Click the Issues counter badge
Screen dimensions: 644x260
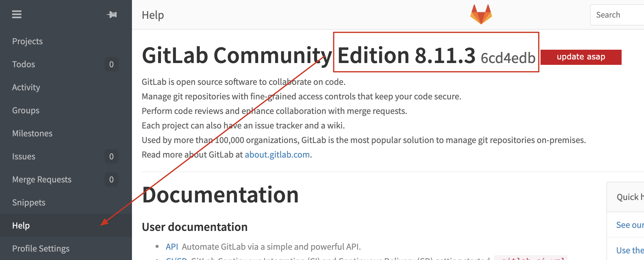pos(111,156)
